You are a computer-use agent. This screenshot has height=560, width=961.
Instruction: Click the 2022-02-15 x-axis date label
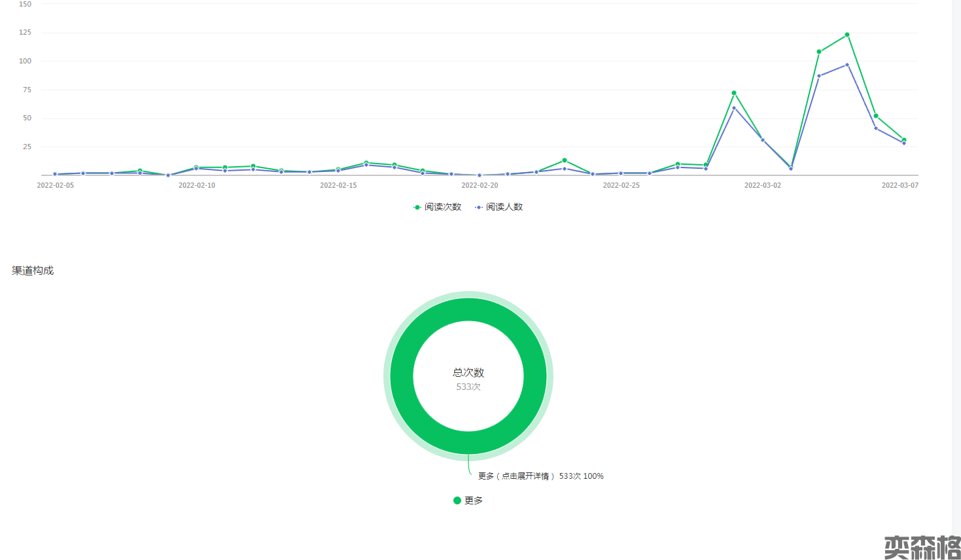pos(338,185)
